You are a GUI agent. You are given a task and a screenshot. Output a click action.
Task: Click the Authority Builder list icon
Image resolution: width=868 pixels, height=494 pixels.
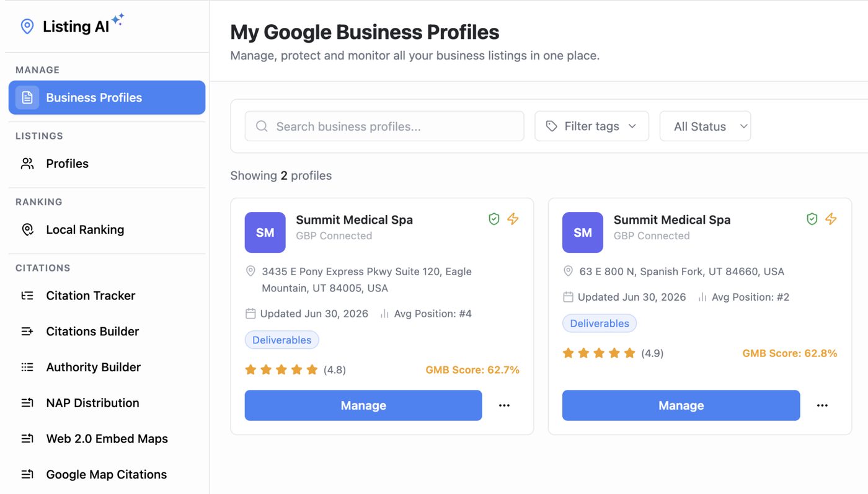pyautogui.click(x=27, y=367)
